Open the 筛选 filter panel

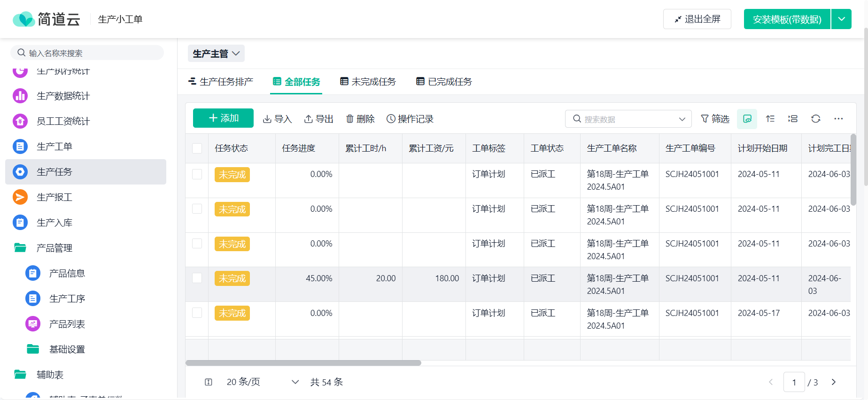coord(715,119)
